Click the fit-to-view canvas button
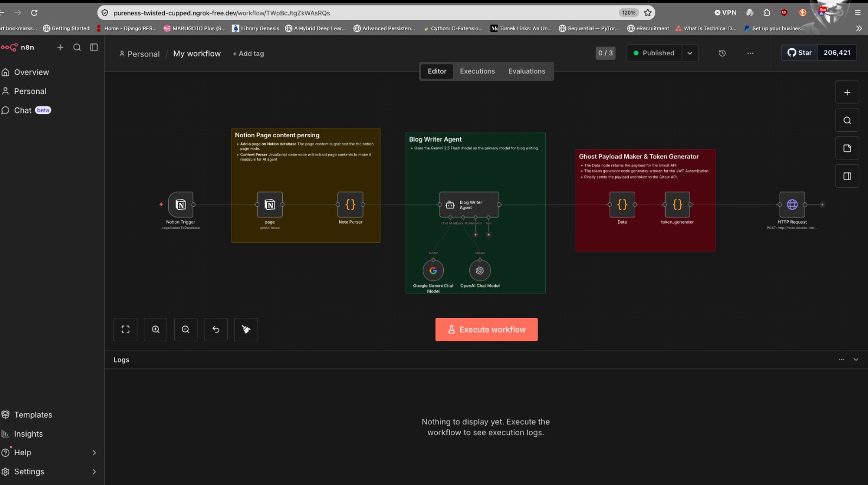868x485 pixels. tap(125, 329)
